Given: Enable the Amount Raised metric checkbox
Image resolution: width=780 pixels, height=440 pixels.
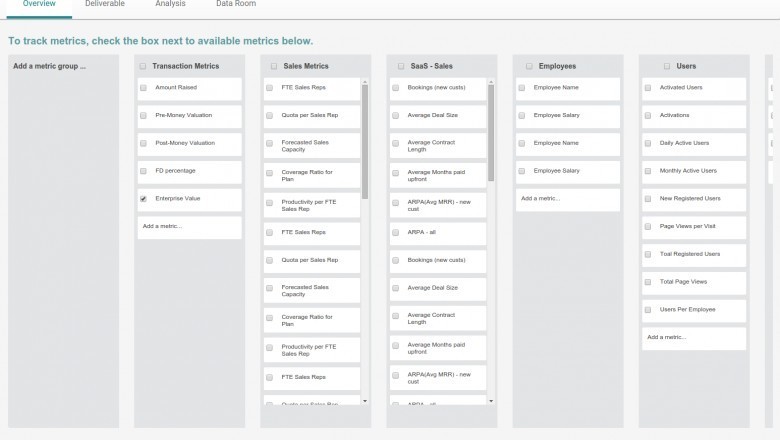Looking at the screenshot, I should (x=143, y=88).
